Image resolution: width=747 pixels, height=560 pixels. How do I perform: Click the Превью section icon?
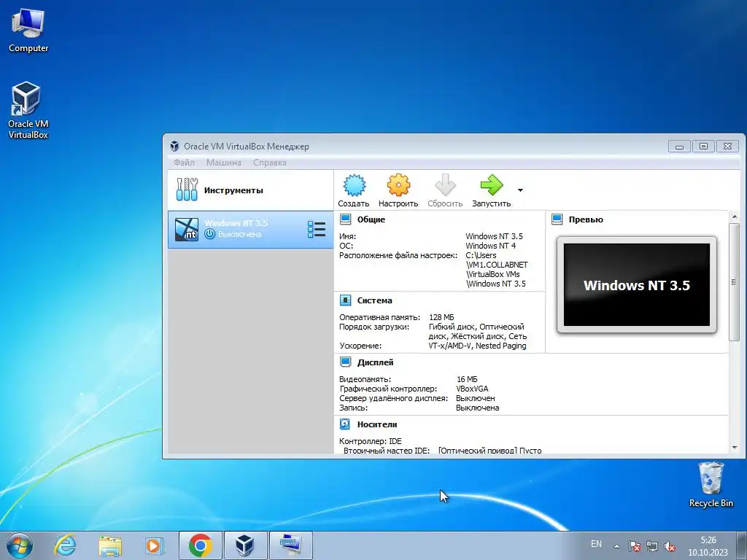pyautogui.click(x=557, y=219)
